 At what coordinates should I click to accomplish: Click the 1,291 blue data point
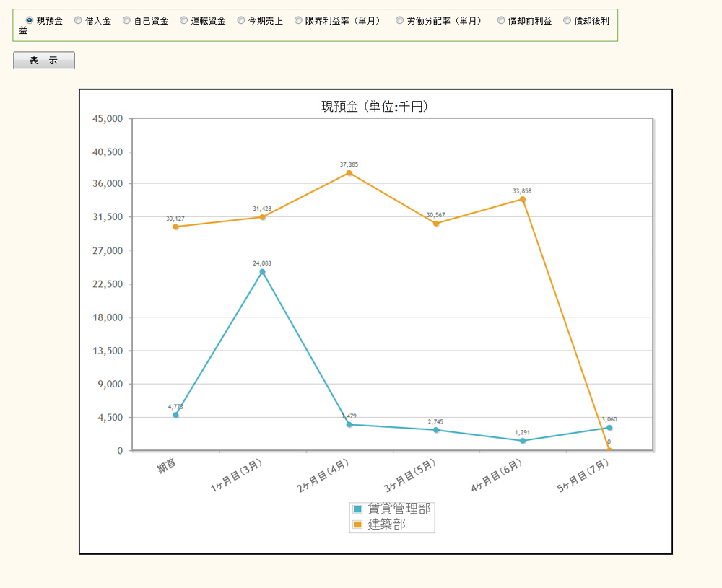pyautogui.click(x=523, y=441)
